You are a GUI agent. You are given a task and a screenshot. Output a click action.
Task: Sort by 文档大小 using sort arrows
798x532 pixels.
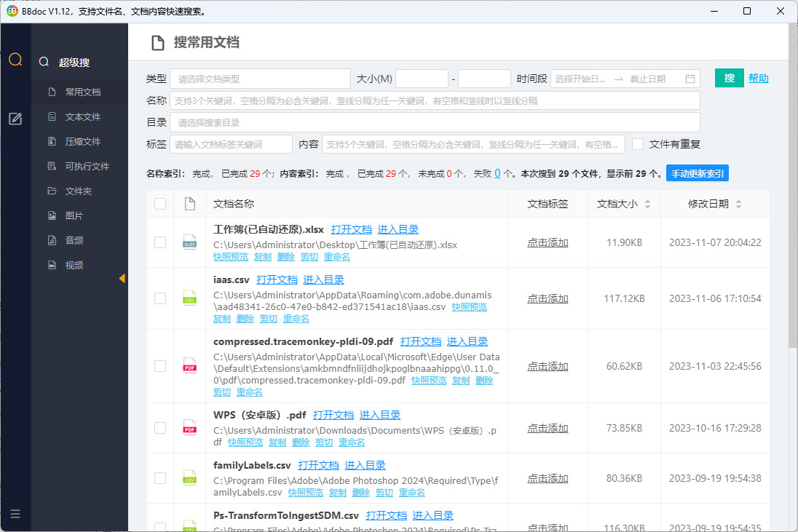pos(647,204)
